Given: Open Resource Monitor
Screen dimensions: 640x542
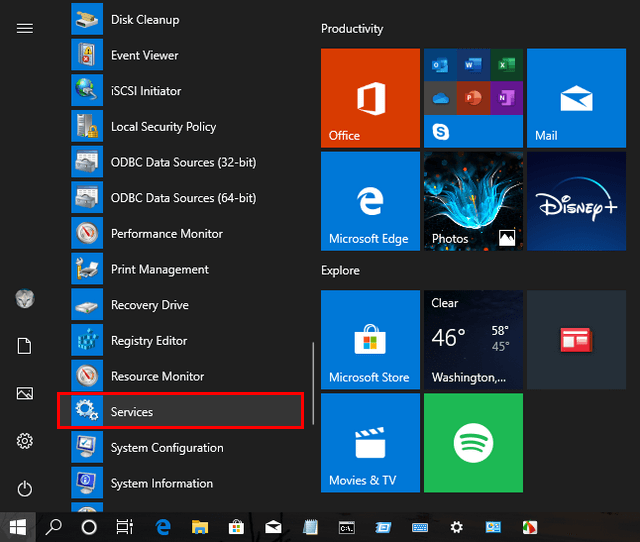Looking at the screenshot, I should [186, 376].
